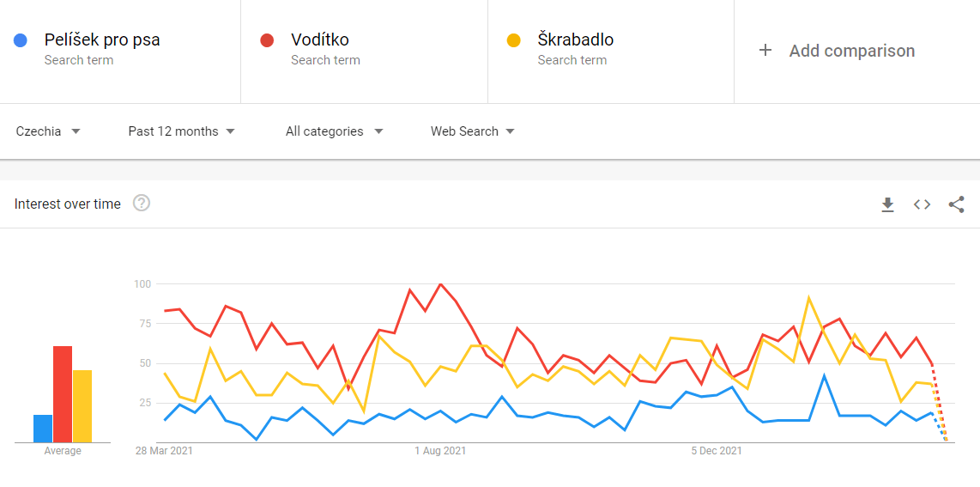Click the plus icon to add comparison
The height and width of the screenshot is (487, 980).
[x=765, y=51]
